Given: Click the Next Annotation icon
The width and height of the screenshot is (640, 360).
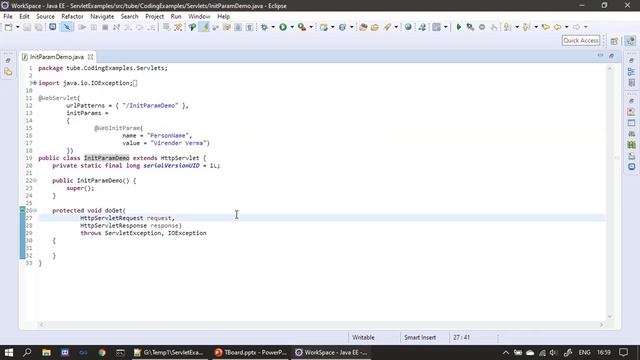Looking at the screenshot, I should [507, 27].
